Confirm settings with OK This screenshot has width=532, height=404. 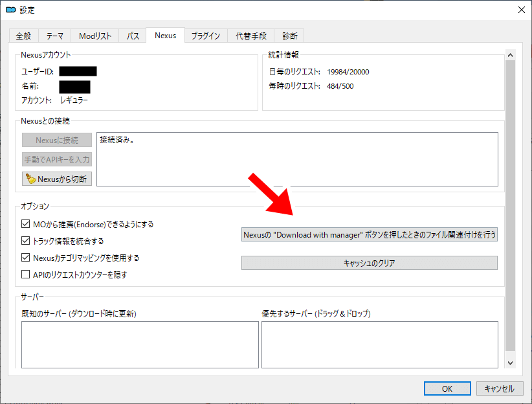(x=447, y=388)
